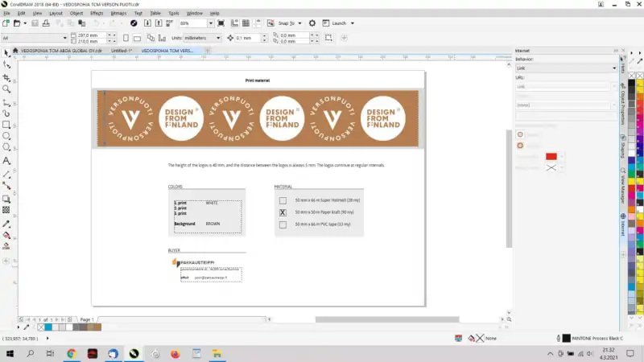Click the Treat as filled icon

click(328, 38)
